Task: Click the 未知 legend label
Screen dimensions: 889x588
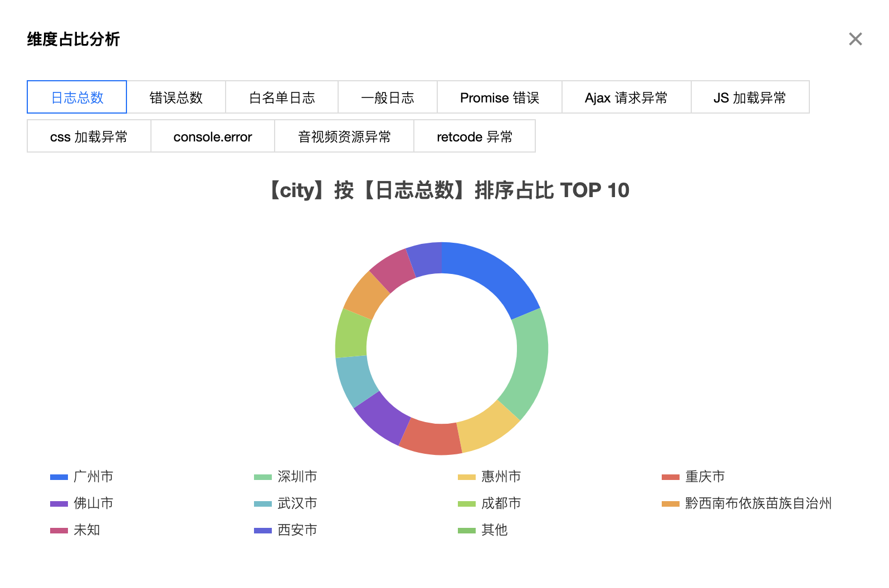Action: click(87, 530)
